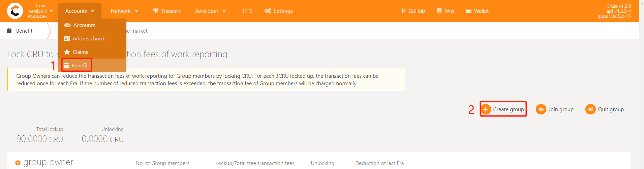Click the Wallet icon
This screenshot has width=644, height=169.
pyautogui.click(x=468, y=11)
